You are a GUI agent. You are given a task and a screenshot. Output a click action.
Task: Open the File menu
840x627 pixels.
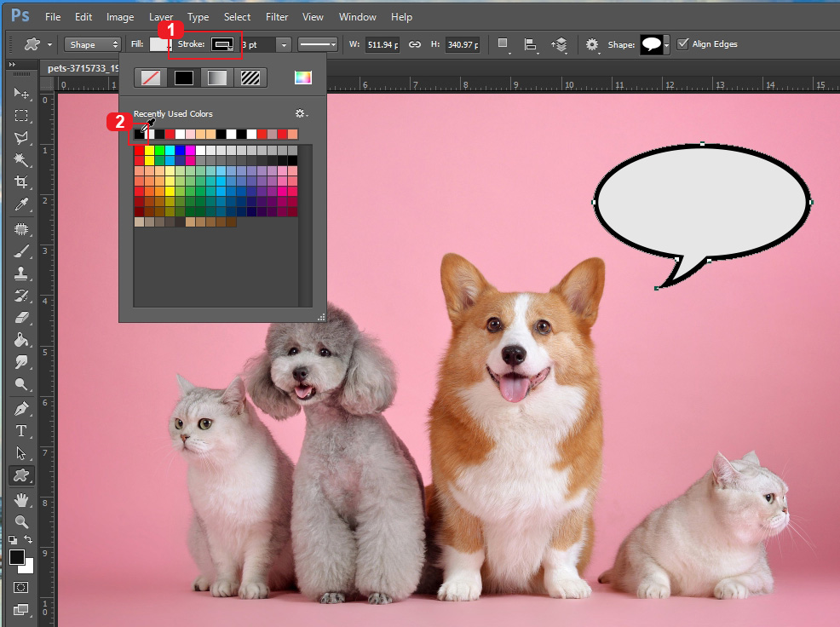pos(53,17)
